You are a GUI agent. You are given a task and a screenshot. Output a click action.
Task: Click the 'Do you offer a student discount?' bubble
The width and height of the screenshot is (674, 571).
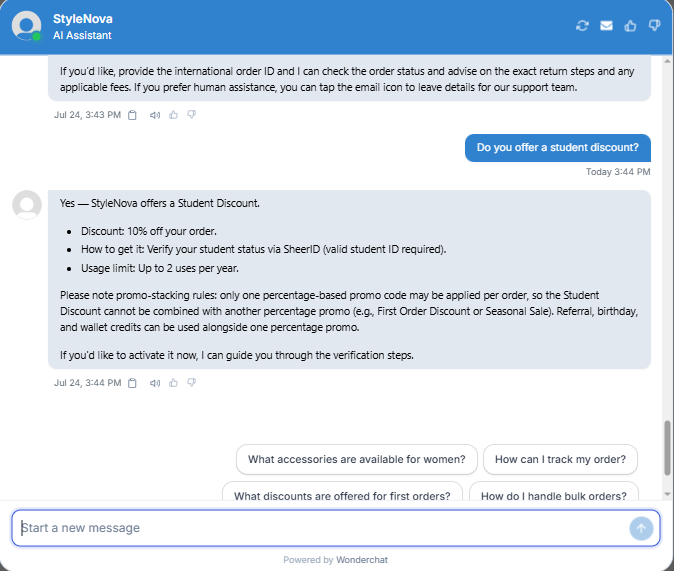(x=558, y=147)
